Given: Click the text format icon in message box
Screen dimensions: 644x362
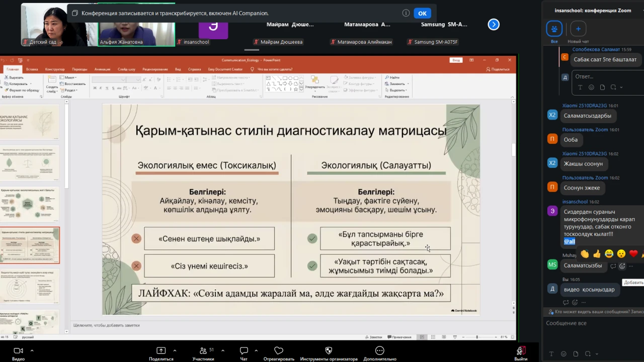Looking at the screenshot, I should pos(551,354).
